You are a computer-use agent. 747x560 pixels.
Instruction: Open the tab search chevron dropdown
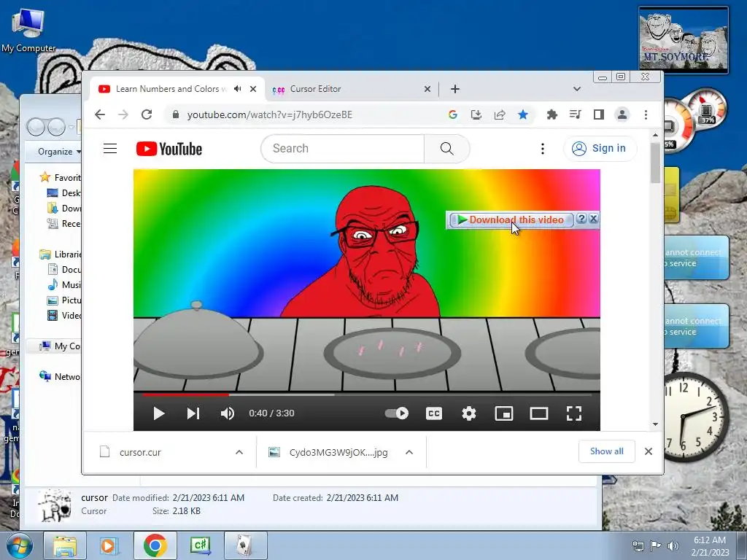tap(577, 89)
